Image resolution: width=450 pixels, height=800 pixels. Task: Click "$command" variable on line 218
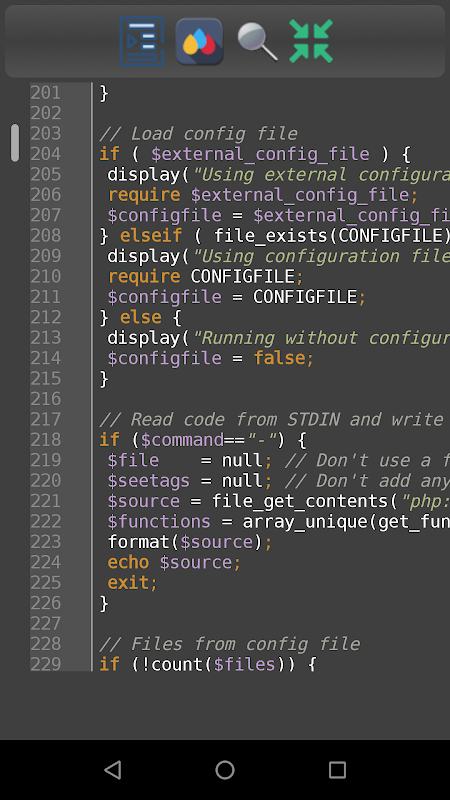(182, 440)
